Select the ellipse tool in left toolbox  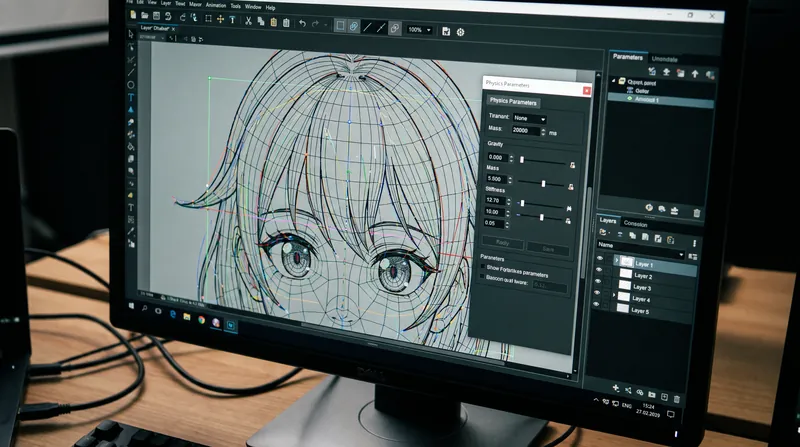point(131,85)
